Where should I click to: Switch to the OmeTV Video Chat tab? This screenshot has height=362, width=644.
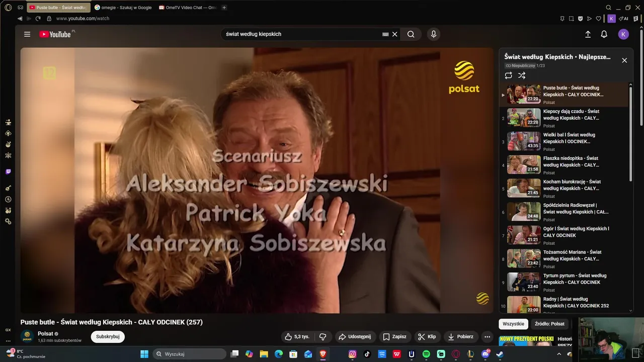point(187,8)
